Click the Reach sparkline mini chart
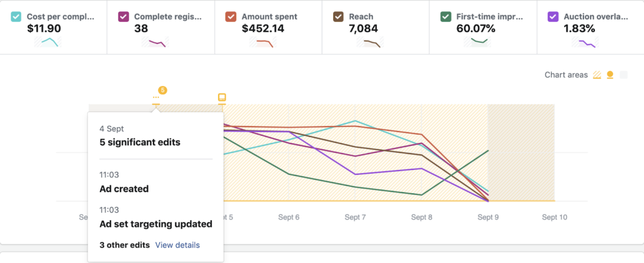This screenshot has height=263, width=644. 370,43
